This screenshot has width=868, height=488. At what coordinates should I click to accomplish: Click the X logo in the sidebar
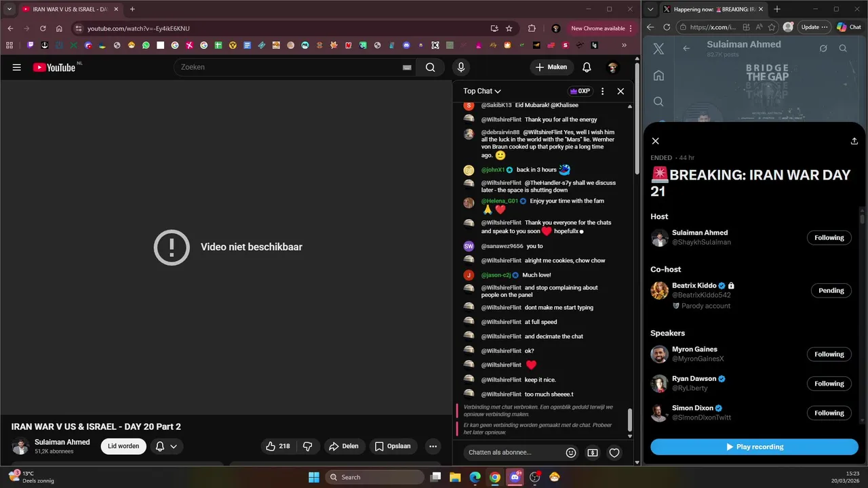coord(658,49)
